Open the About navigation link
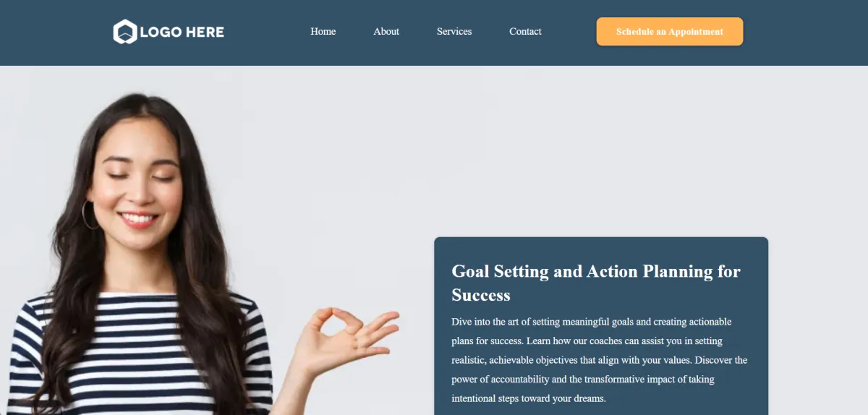This screenshot has width=868, height=415. coord(386,31)
